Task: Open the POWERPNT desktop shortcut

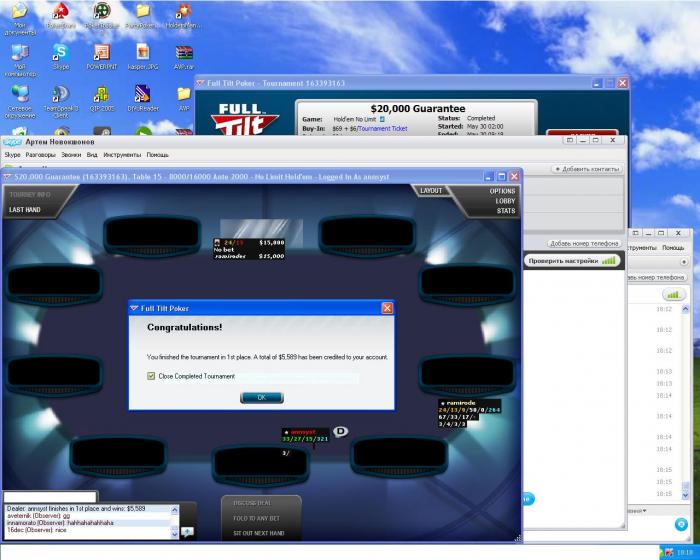Action: [102, 56]
